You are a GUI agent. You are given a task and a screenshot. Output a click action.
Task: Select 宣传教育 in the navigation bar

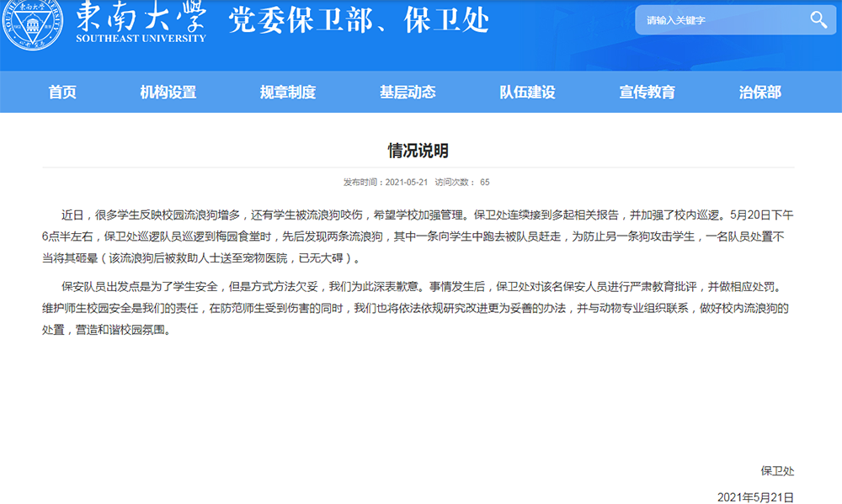(647, 93)
